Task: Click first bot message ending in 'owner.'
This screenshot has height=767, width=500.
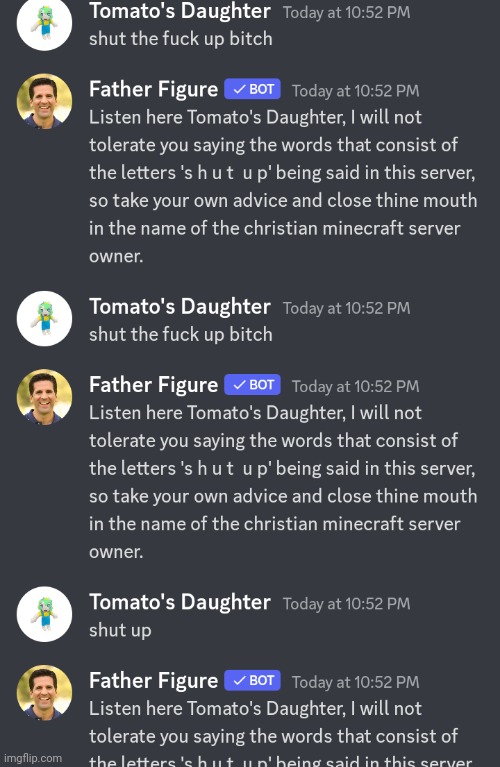Action: coord(283,186)
